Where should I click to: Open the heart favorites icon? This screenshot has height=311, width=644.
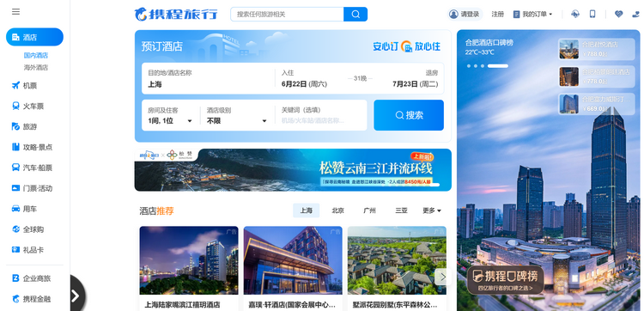point(618,14)
